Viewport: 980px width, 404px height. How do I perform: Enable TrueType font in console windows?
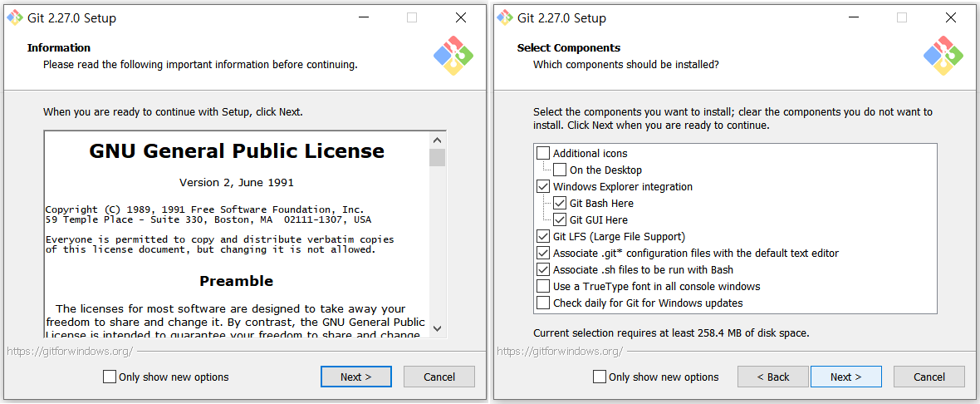click(x=543, y=287)
